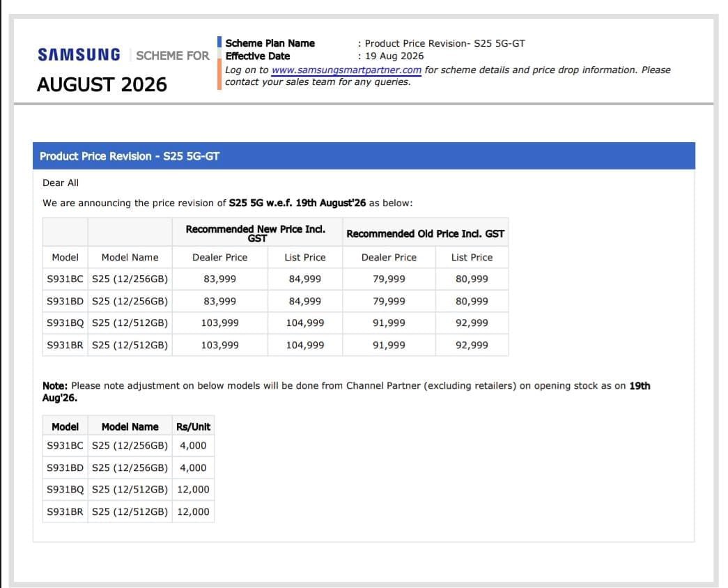This screenshot has height=588, width=728.
Task: Select the 'Dear All' greeting
Action: (61, 183)
